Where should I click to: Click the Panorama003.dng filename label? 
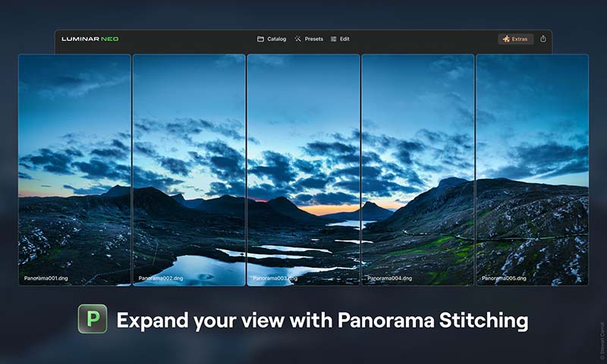tap(275, 278)
